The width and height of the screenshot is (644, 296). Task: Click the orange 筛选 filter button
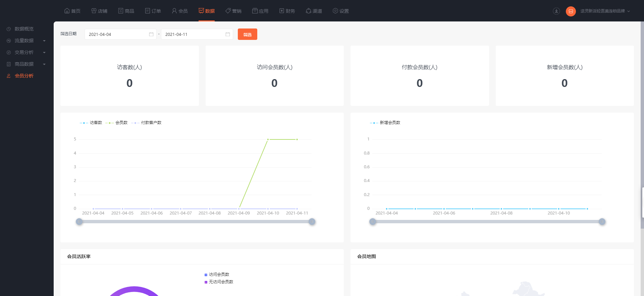(x=248, y=34)
